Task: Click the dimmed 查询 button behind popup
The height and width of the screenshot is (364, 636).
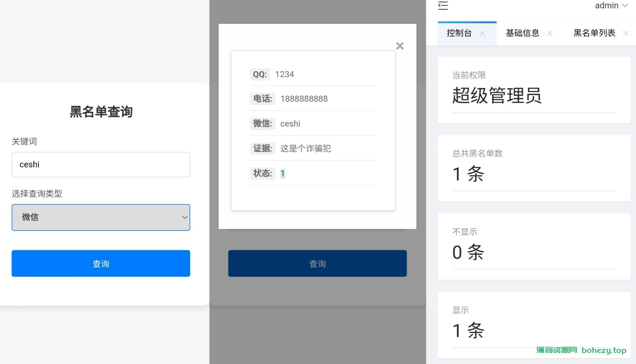Action: click(x=318, y=263)
